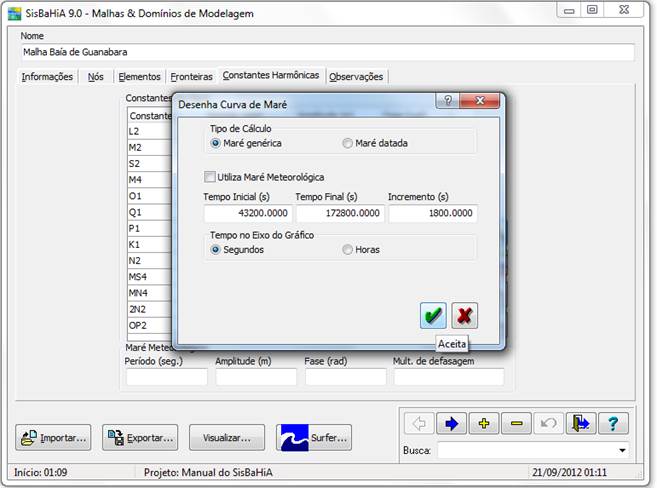Click the Período (seg.) input field
This screenshot has width=657, height=488.
[x=167, y=377]
